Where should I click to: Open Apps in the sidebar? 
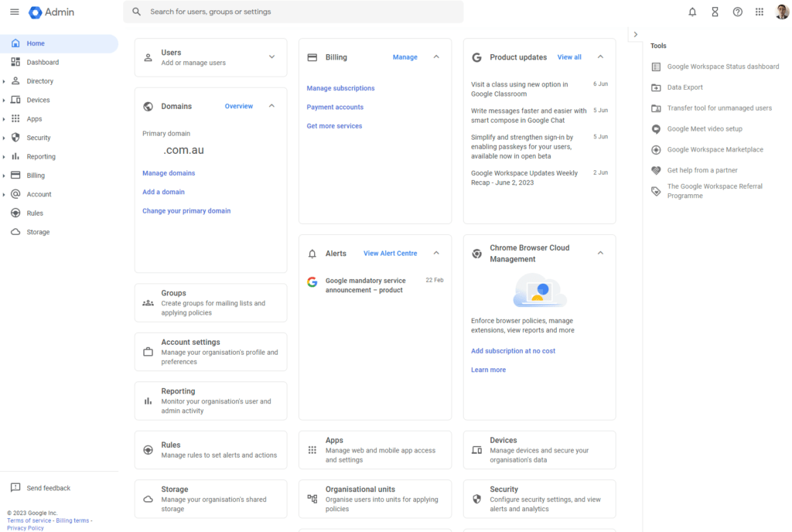(x=59, y=118)
